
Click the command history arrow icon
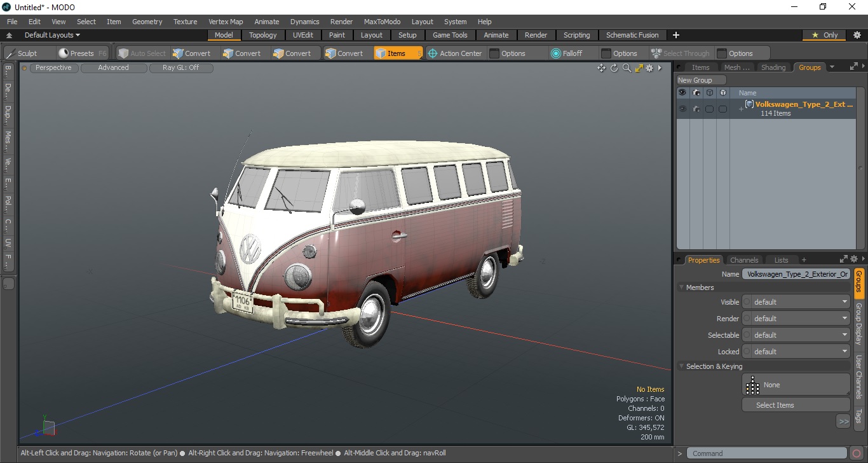(x=679, y=453)
